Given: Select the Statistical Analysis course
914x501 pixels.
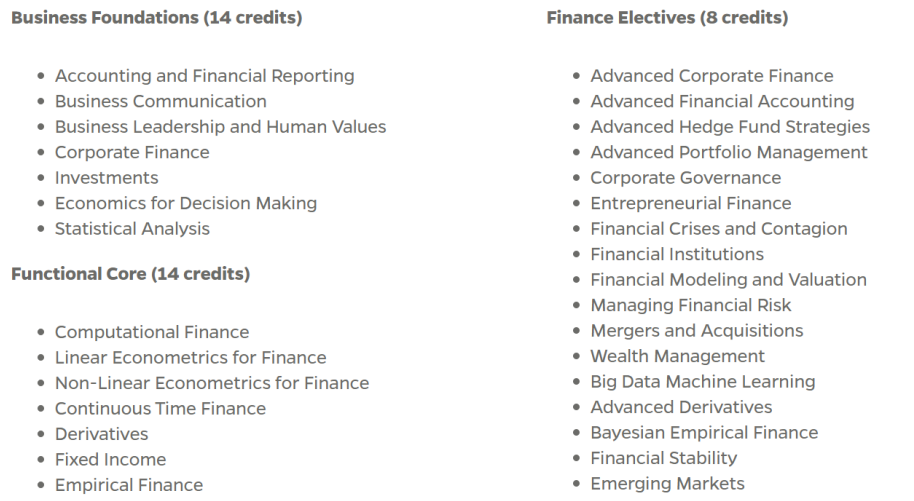Looking at the screenshot, I should click(x=132, y=229).
